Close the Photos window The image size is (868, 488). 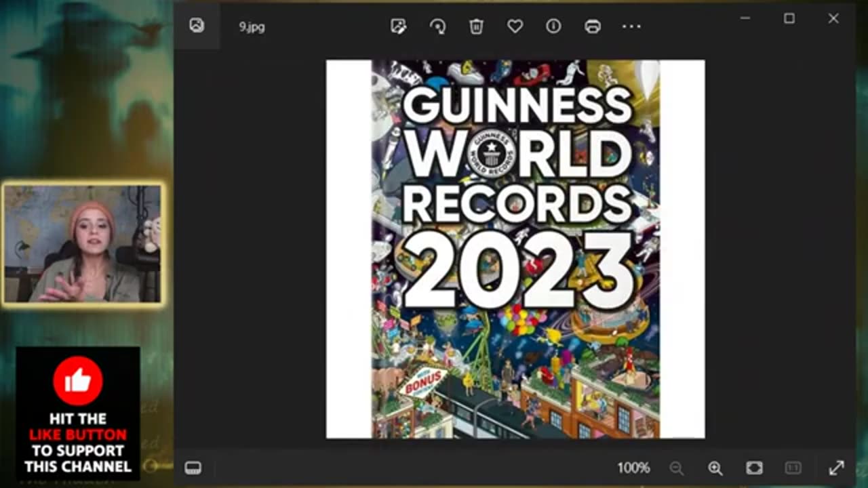coord(833,19)
